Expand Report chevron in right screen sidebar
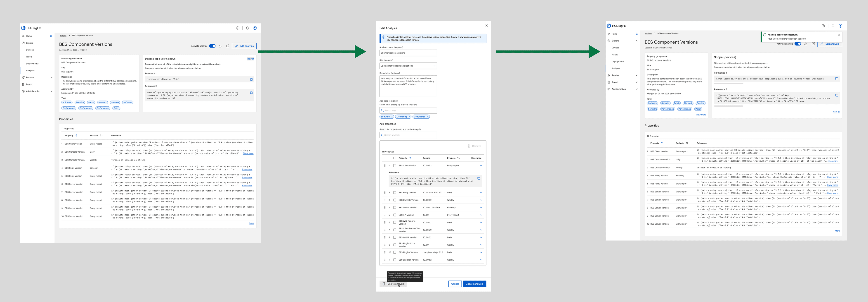868x302 pixels. (x=637, y=82)
